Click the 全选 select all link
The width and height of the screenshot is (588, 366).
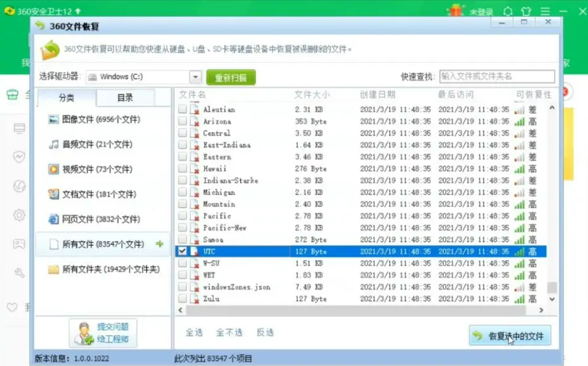194,332
